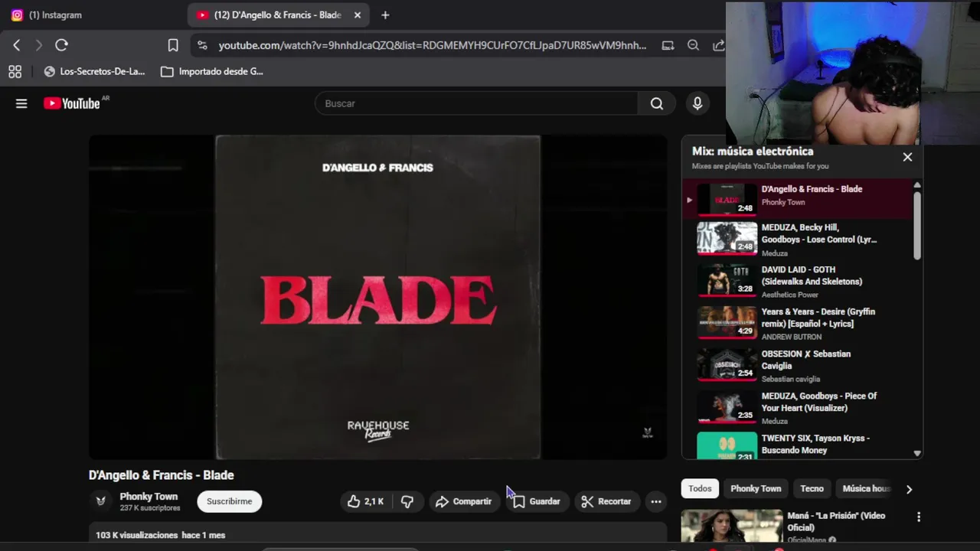980x551 pixels.
Task: Select the Música house filter chip
Action: coord(865,488)
